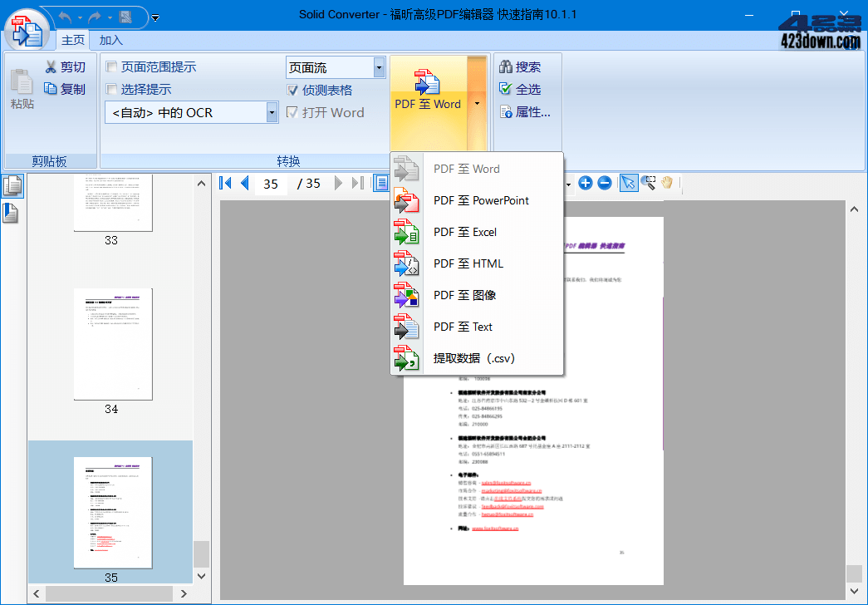868x605 pixels.
Task: Open the OCR mode dropdown
Action: click(x=272, y=111)
